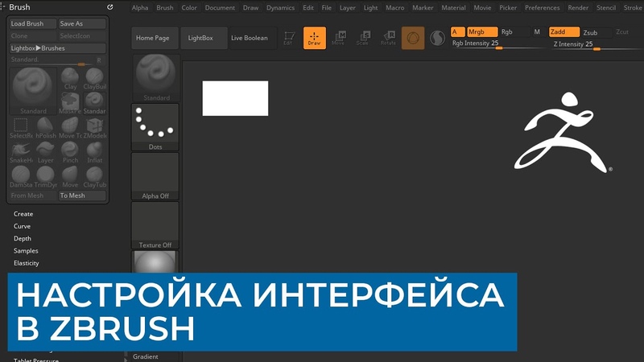Select the Move Topological brush icon
Screen dimensions: 644x362
(70, 128)
